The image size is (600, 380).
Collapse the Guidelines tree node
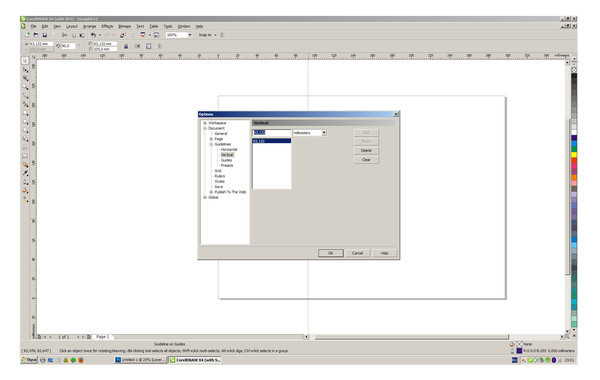click(x=211, y=144)
